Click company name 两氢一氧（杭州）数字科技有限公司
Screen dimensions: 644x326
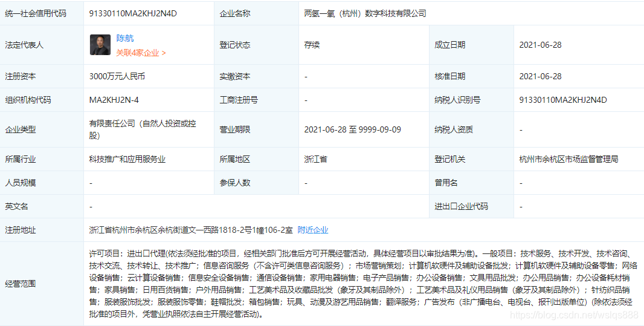click(365, 13)
